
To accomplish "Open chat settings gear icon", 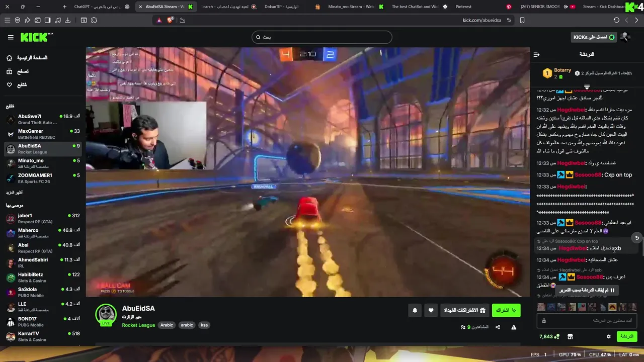I will (x=609, y=336).
